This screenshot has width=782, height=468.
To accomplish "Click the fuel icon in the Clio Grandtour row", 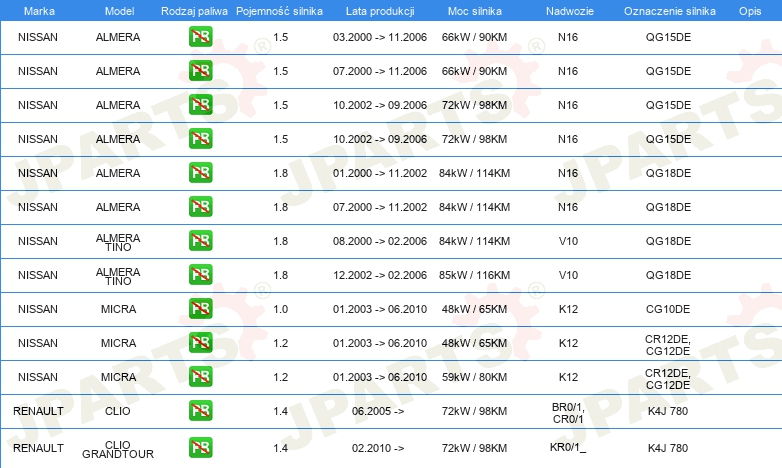I will click(200, 448).
